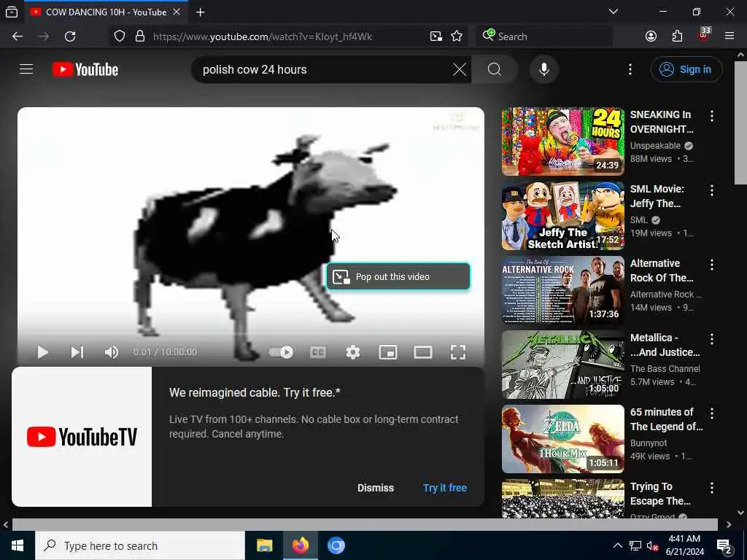747x560 pixels.
Task: Start voice search with microphone
Action: 543,69
